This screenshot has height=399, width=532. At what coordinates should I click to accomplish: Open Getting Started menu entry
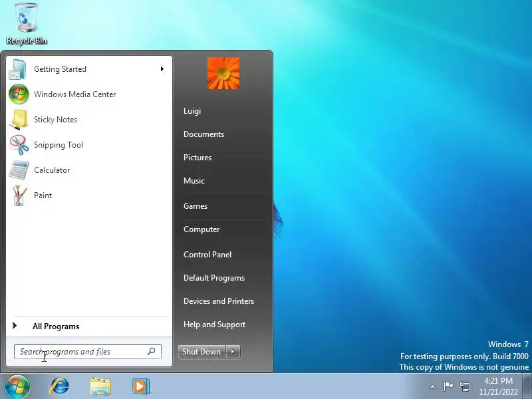89,69
